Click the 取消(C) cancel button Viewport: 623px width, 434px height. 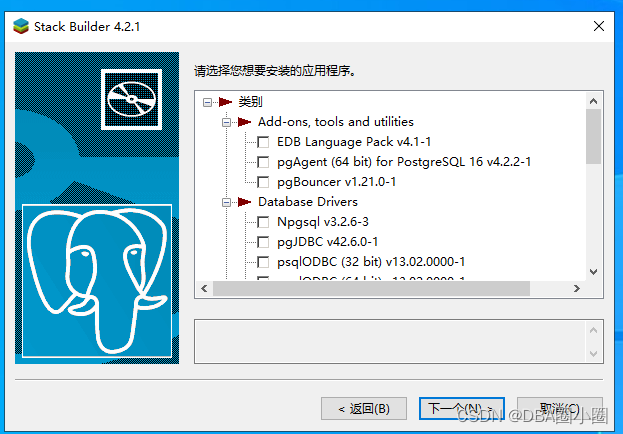(x=560, y=409)
